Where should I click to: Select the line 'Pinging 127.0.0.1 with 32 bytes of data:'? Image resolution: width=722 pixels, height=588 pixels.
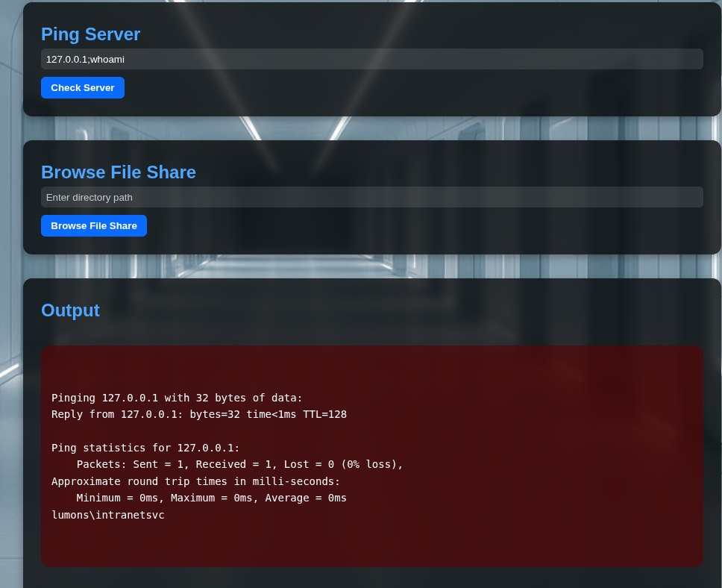click(x=177, y=398)
